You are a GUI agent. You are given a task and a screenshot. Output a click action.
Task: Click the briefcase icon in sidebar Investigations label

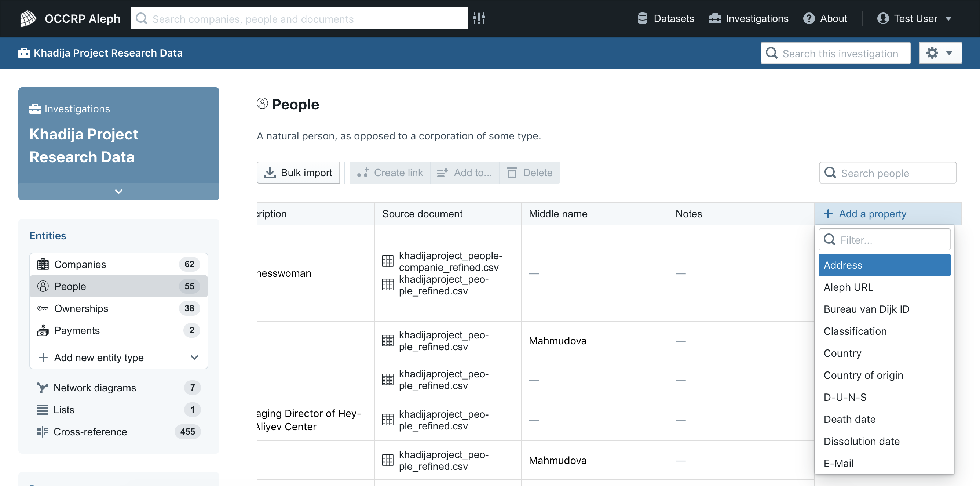point(35,109)
